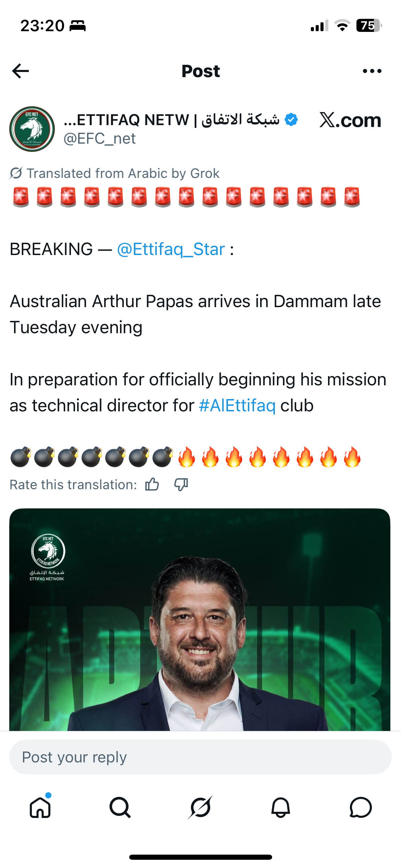The height and width of the screenshot is (868, 401).
Task: Tap the back arrow icon
Action: pyautogui.click(x=21, y=71)
